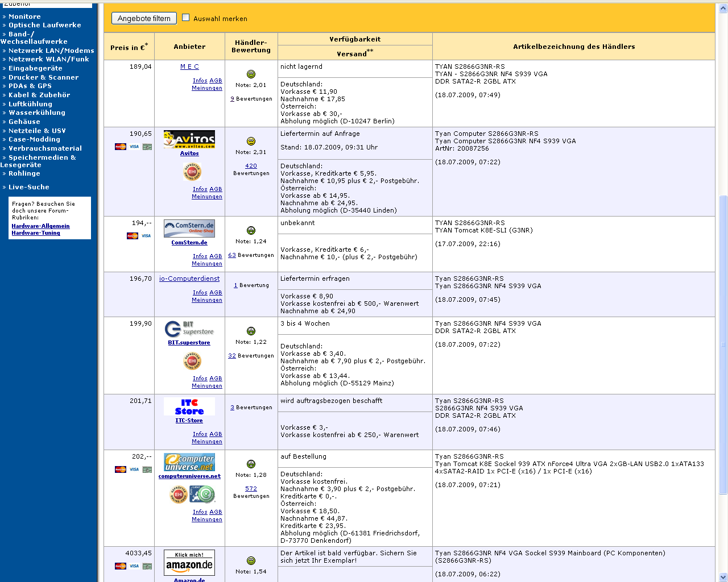The image size is (728, 582).
Task: Open the Drucker & Scanner category
Action: point(43,77)
